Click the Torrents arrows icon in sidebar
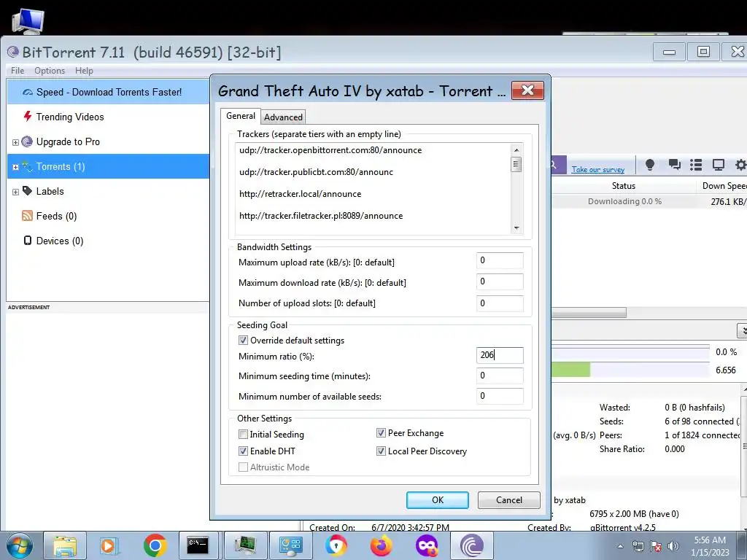Image resolution: width=747 pixels, height=560 pixels. coord(27,167)
